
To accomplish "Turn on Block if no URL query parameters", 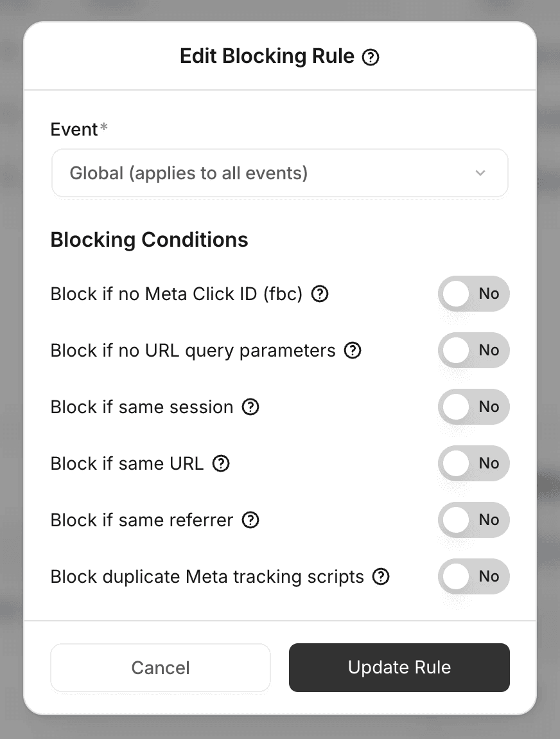I will (474, 350).
